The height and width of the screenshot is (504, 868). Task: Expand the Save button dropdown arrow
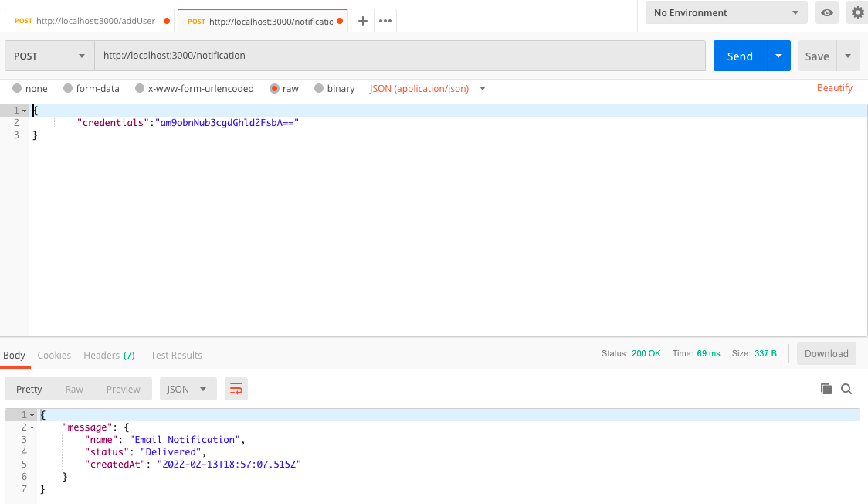[848, 56]
